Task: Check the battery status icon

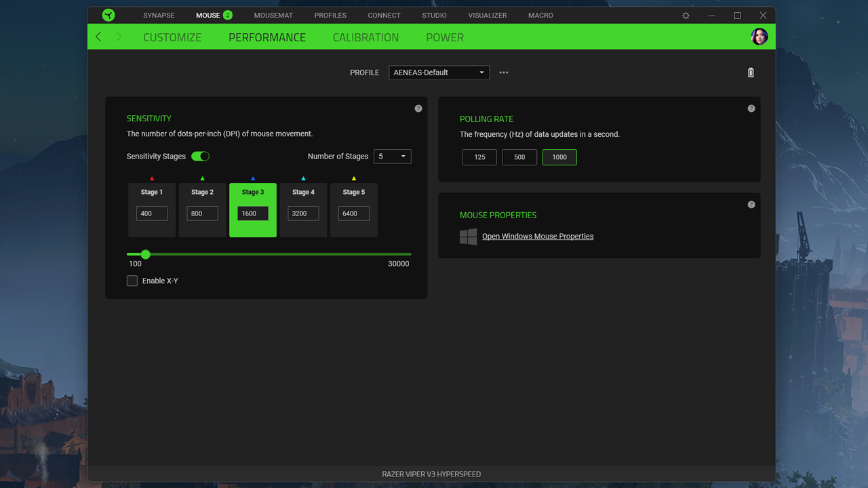Action: point(751,73)
